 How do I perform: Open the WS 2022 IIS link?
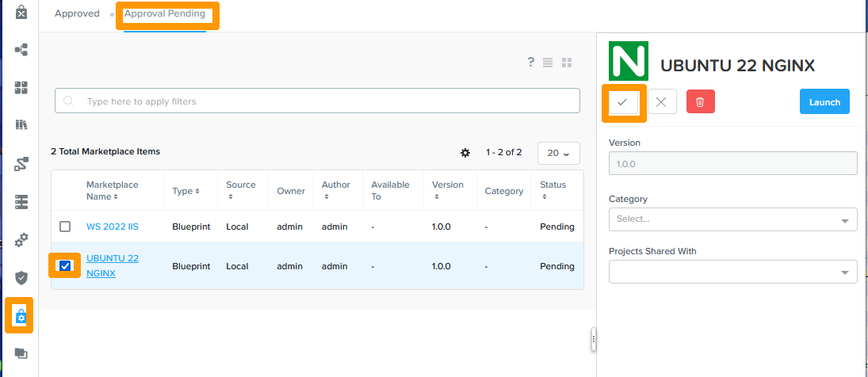tap(112, 227)
